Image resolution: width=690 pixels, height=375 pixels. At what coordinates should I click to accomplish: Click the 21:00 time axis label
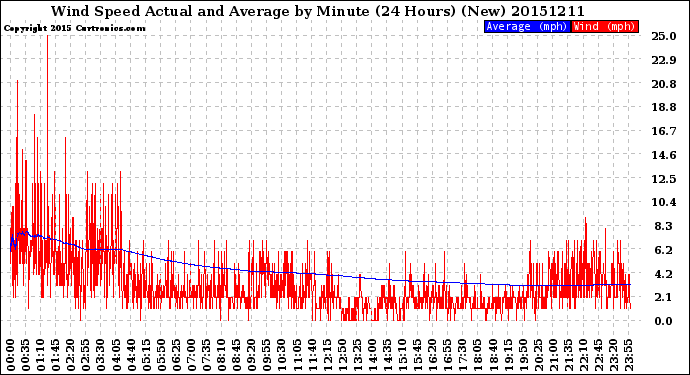(554, 355)
